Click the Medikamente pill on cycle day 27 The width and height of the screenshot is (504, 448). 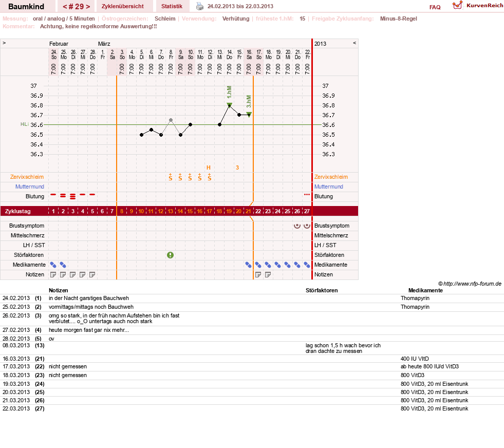pos(307,265)
